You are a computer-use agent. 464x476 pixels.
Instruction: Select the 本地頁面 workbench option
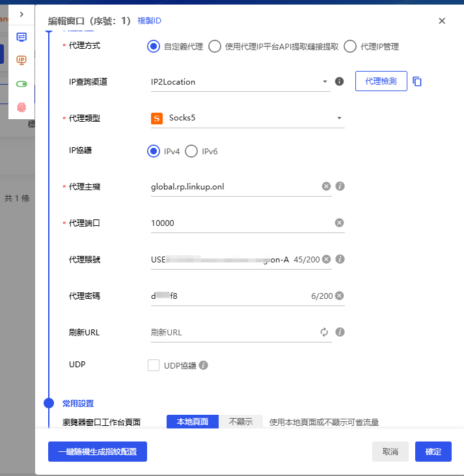click(x=193, y=421)
